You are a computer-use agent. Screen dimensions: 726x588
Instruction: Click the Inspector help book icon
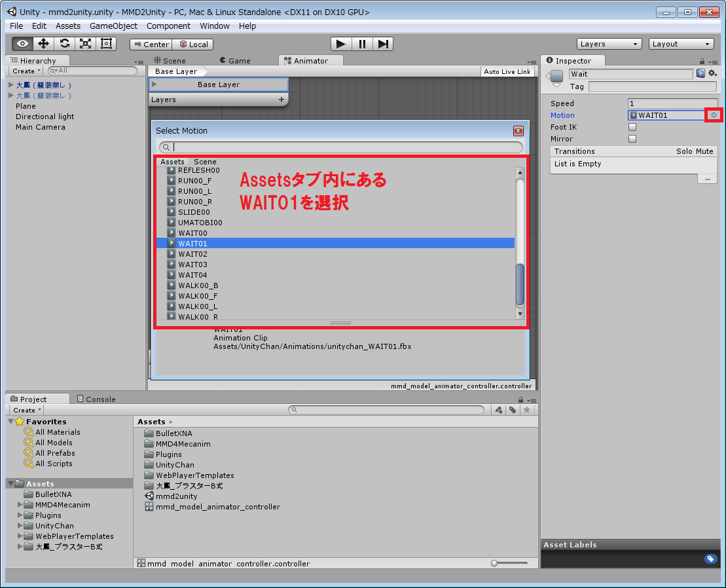[700, 73]
